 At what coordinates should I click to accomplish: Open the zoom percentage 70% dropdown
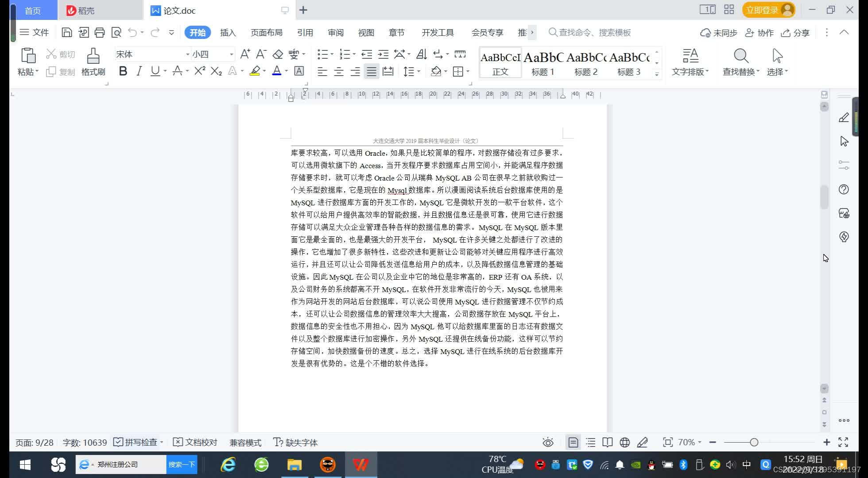point(690,442)
